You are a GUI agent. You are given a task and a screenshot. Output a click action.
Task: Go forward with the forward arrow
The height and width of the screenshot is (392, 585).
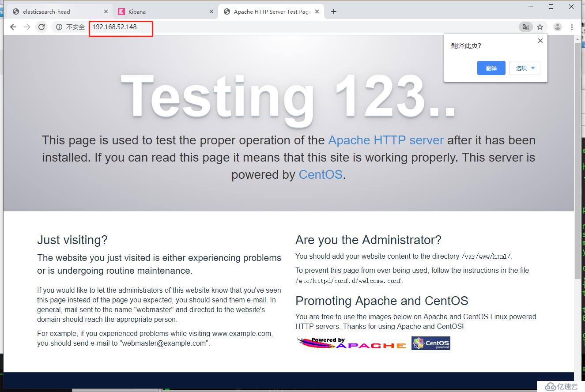coord(27,27)
